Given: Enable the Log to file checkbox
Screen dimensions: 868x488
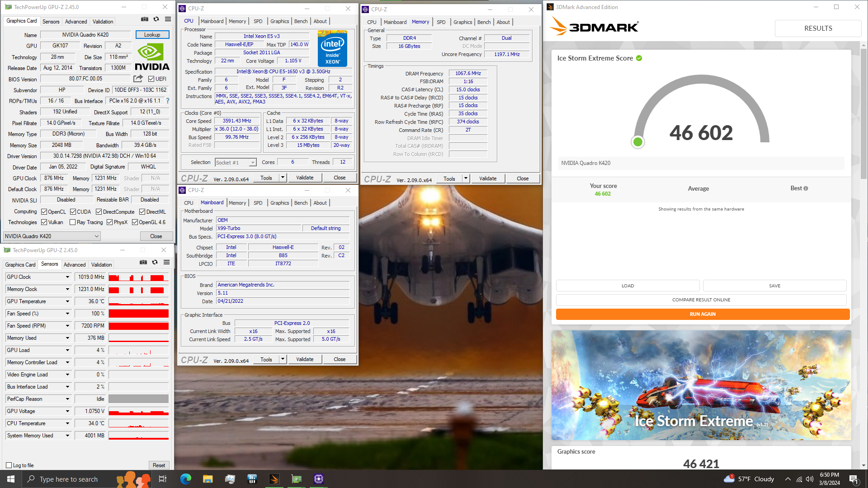Looking at the screenshot, I should 9,465.
